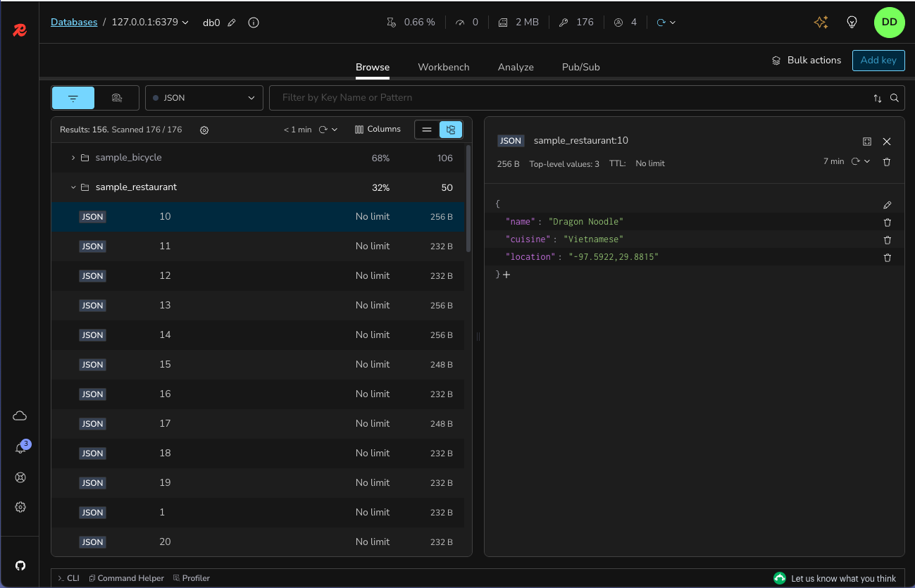Click the Filter by Key Name field
The image size is (915, 588).
pyautogui.click(x=571, y=98)
